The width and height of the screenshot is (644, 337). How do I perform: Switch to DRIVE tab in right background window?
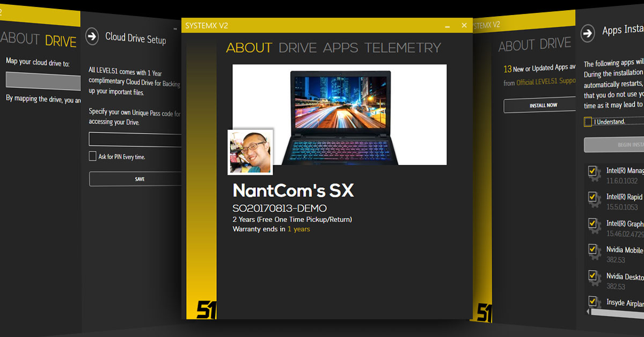click(555, 43)
